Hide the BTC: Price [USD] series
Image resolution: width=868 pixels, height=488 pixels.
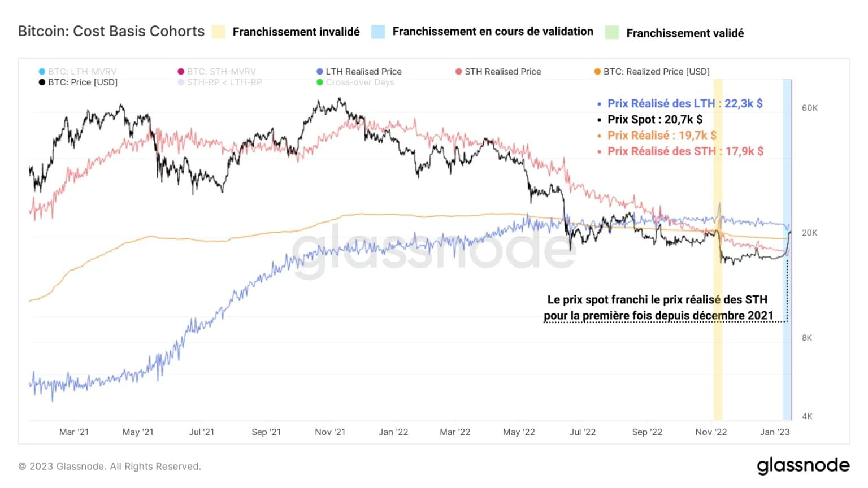[78, 82]
